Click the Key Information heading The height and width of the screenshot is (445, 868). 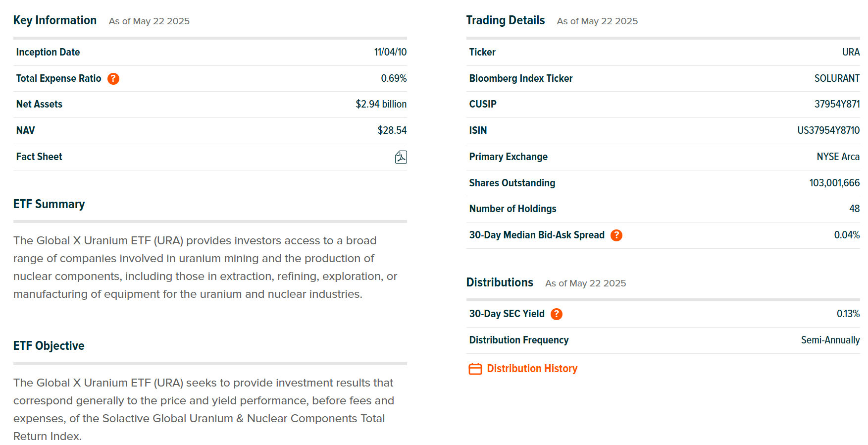[x=55, y=20]
